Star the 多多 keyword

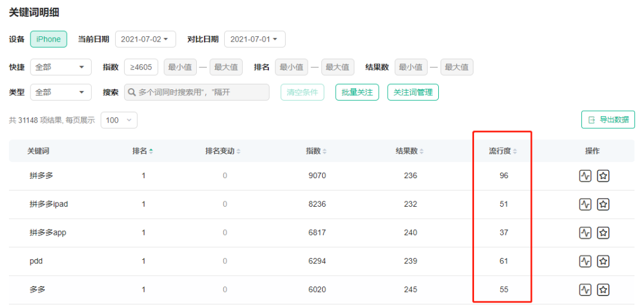pyautogui.click(x=603, y=290)
